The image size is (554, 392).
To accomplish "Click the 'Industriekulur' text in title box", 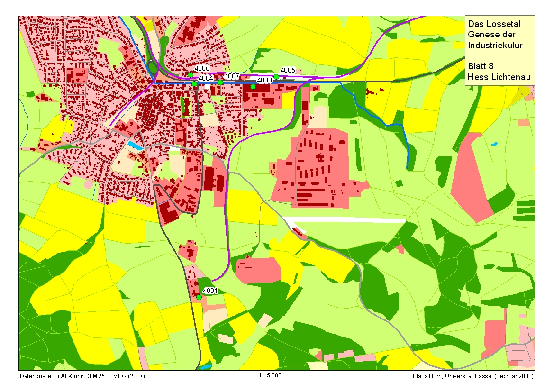I will (495, 46).
